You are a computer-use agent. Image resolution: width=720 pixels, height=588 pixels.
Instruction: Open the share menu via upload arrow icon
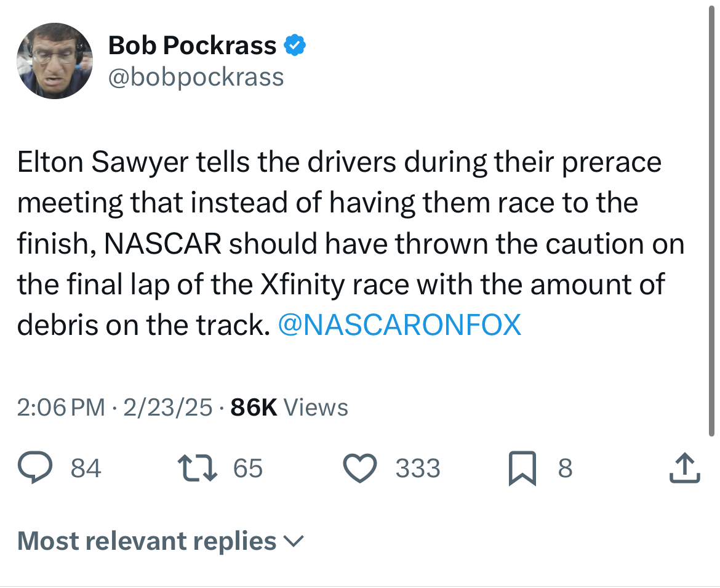(x=684, y=469)
